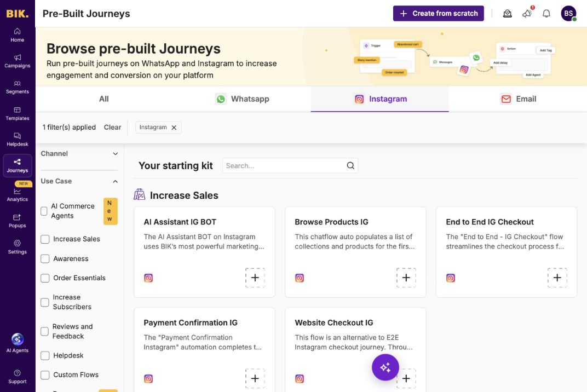Add the Payment Confirmation IG journey
Screen dimensions: 587x392
tap(255, 378)
